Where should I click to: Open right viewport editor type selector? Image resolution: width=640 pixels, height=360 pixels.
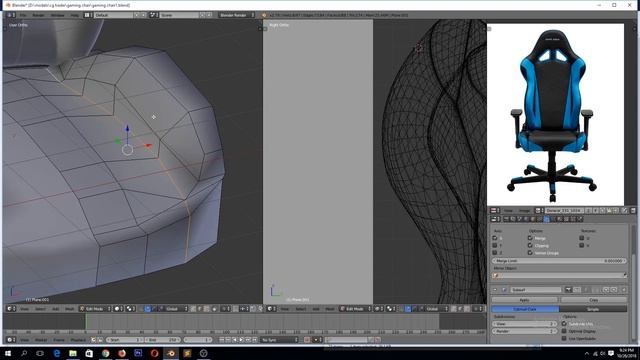[271, 309]
